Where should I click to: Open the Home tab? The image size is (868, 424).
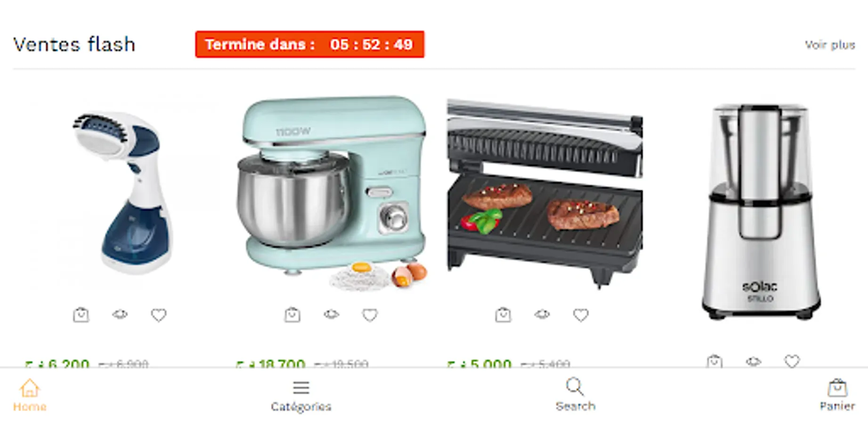tap(30, 395)
